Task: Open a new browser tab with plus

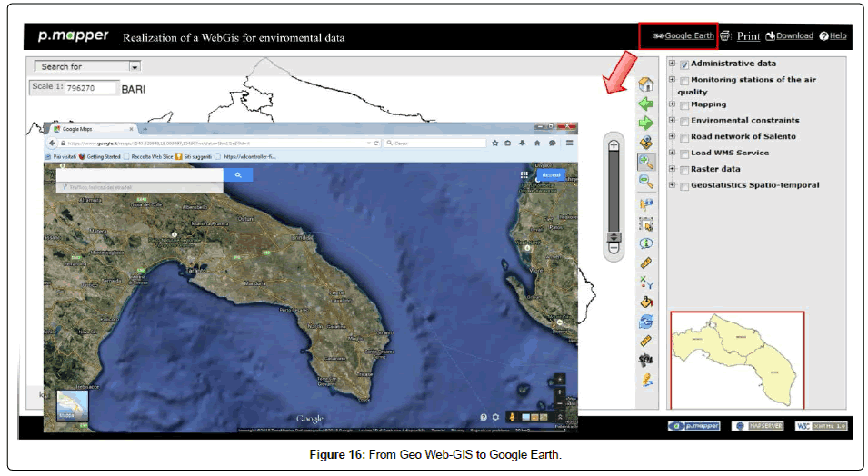Action: click(145, 129)
